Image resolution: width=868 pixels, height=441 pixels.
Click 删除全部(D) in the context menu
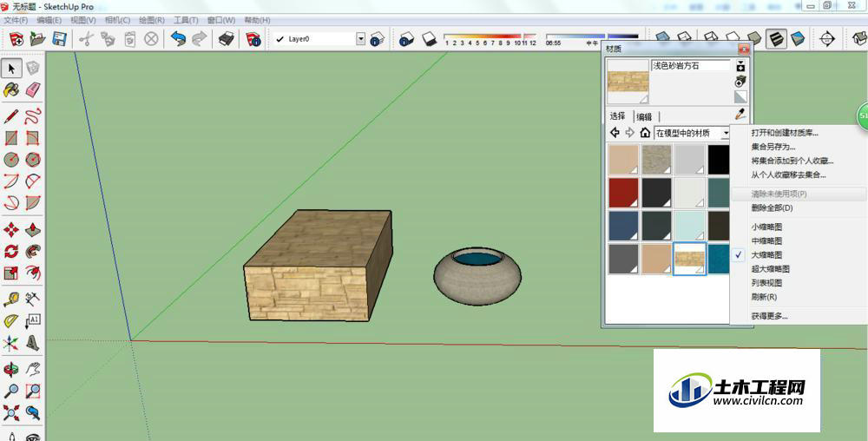(x=772, y=208)
